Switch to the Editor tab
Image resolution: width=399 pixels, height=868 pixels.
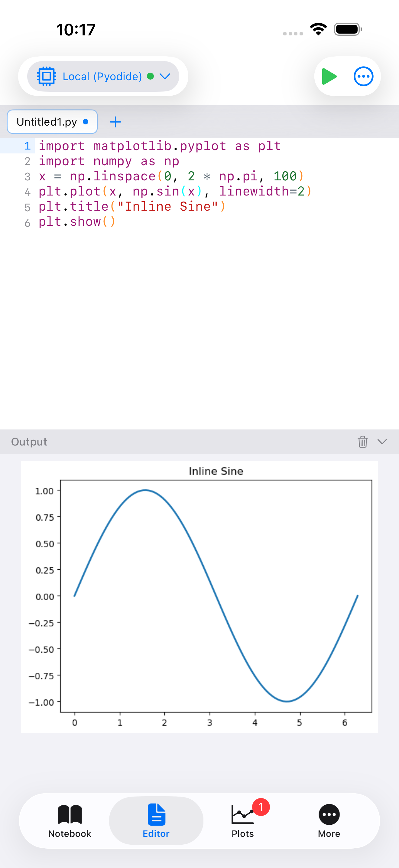(x=156, y=821)
